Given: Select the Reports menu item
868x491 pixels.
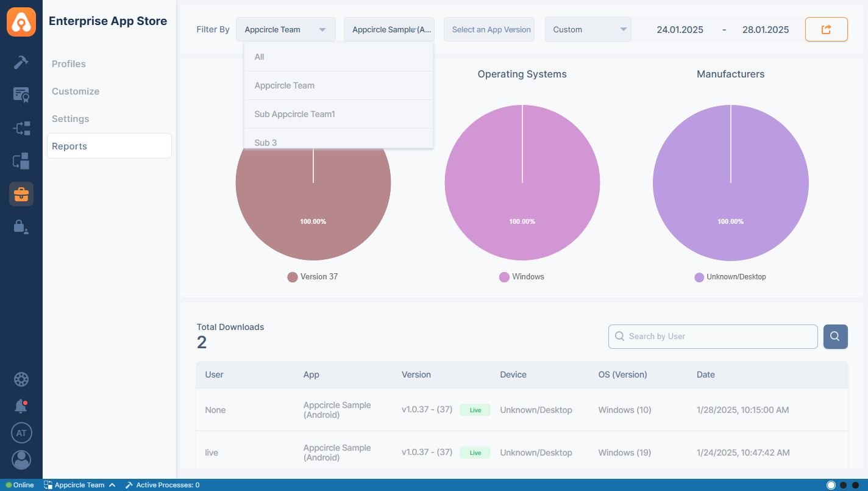Looking at the screenshot, I should click(109, 146).
